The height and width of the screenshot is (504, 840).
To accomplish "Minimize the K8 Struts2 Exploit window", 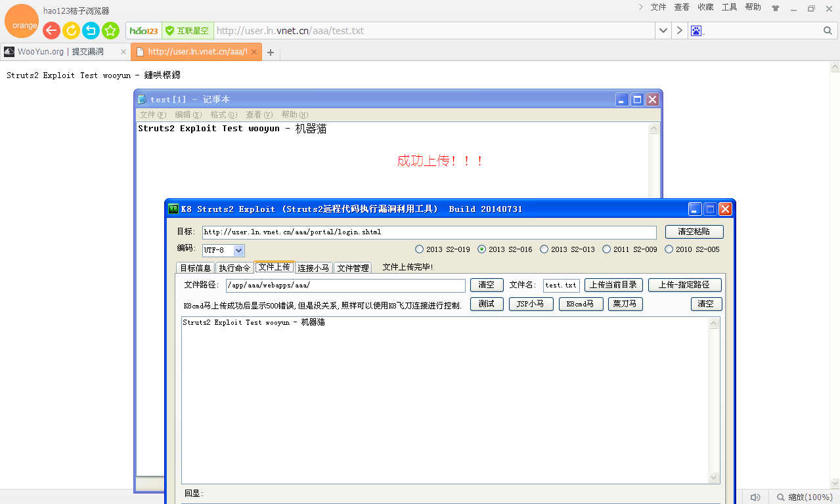I will tap(695, 209).
